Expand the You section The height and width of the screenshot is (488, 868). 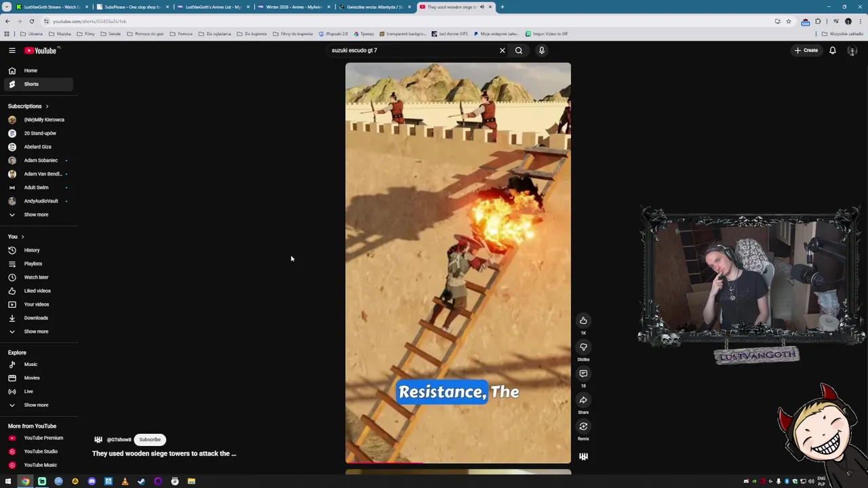(16, 237)
